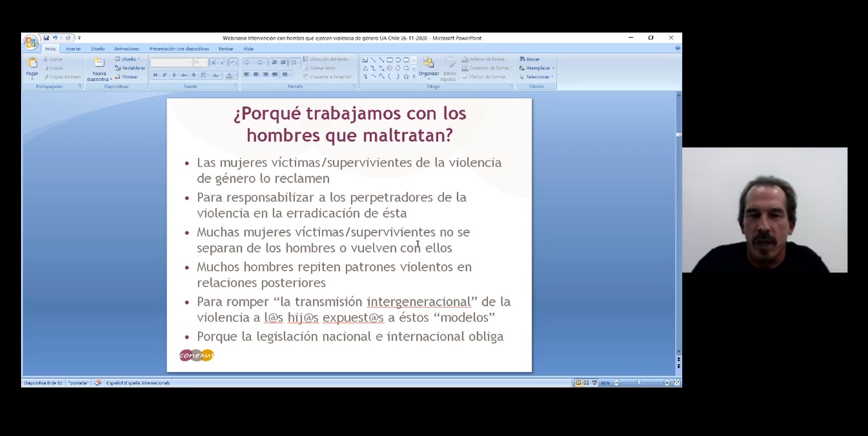Save the presentation from quick access toolbar

click(46, 38)
